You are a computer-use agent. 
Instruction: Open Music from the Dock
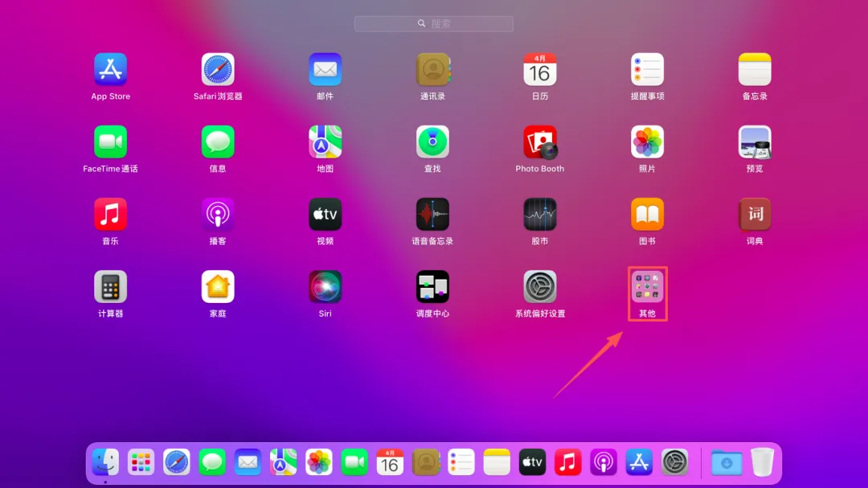coord(568,462)
